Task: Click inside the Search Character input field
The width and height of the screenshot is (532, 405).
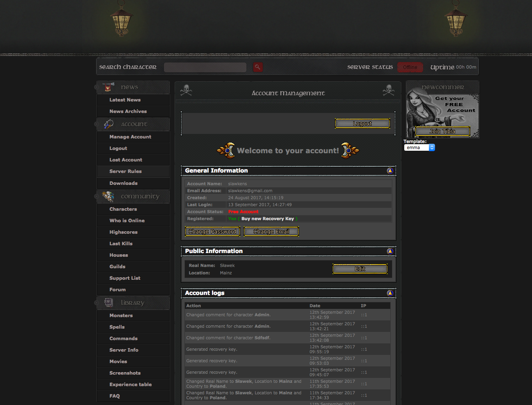Action: click(x=205, y=67)
